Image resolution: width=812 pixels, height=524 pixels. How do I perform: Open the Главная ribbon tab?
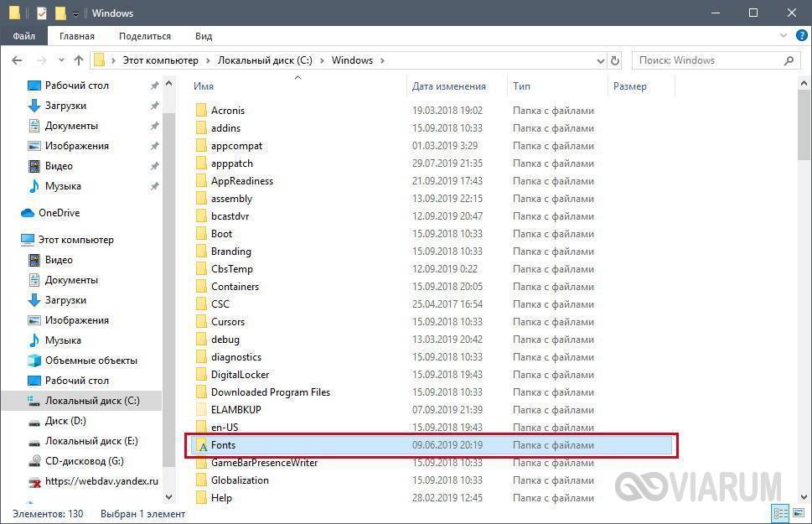coord(76,36)
